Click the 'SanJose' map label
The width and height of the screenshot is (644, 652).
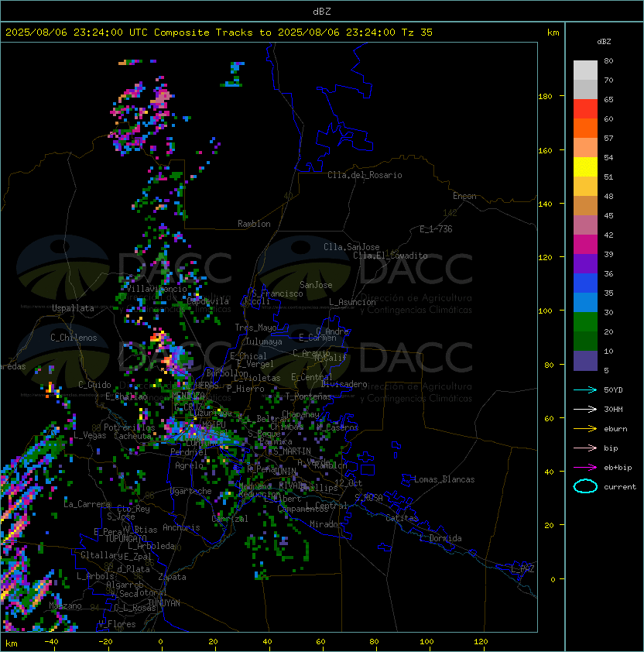tap(316, 285)
